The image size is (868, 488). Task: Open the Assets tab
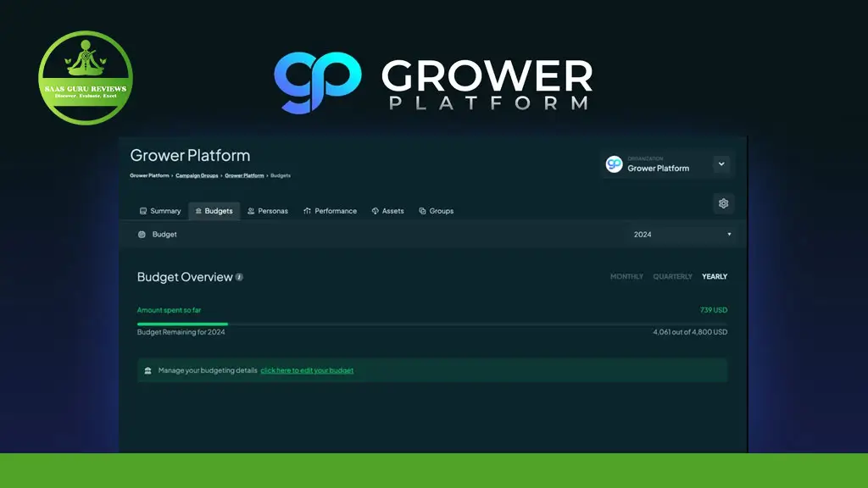(387, 211)
